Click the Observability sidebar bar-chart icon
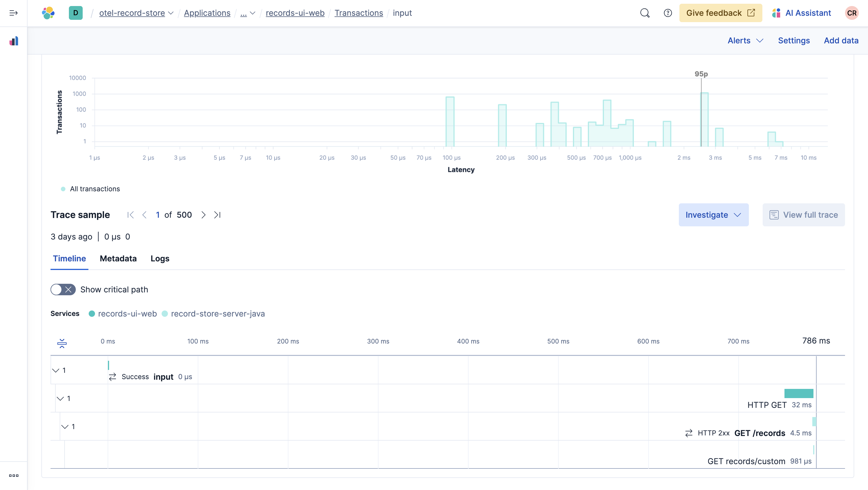This screenshot has width=868, height=490. (x=14, y=41)
